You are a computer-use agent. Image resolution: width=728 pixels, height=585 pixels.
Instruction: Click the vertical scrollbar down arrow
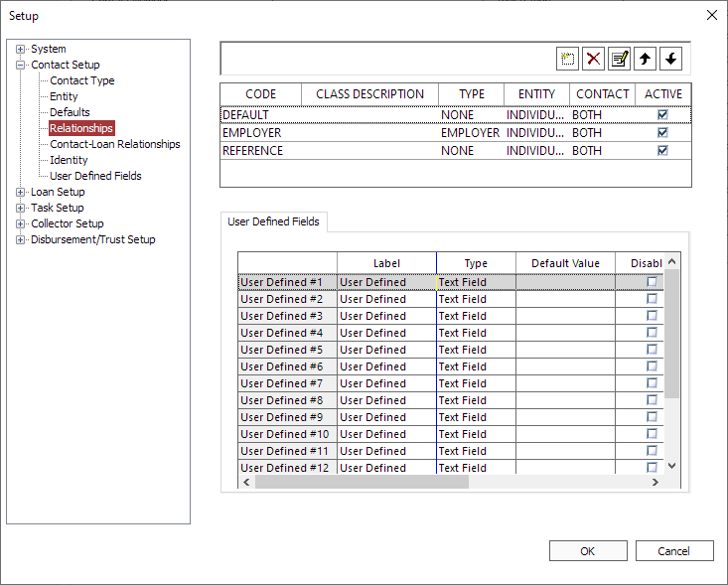point(671,466)
